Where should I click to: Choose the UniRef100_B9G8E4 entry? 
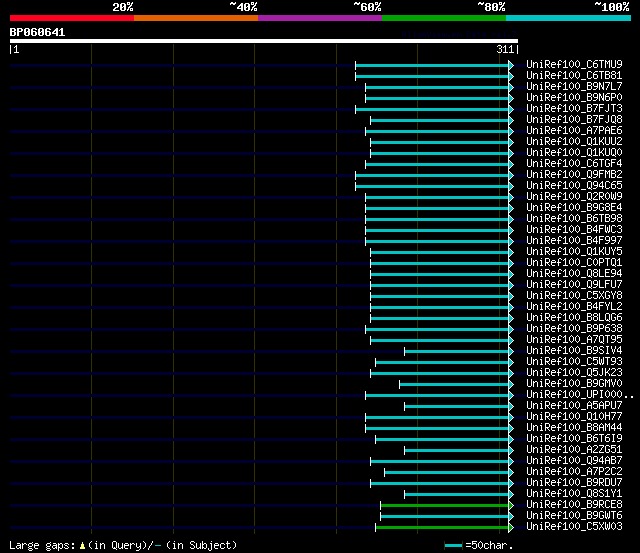point(574,207)
